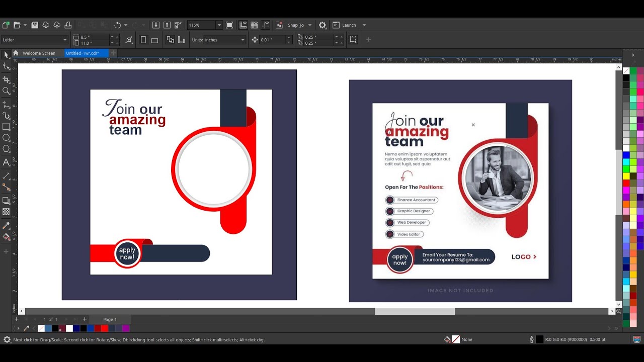Add page after with plus button
Viewport: 644px width, 362px height.
coord(85,319)
